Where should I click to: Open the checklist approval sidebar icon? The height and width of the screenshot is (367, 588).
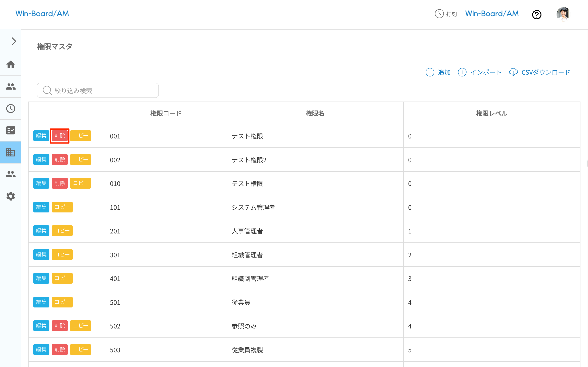[x=11, y=130]
